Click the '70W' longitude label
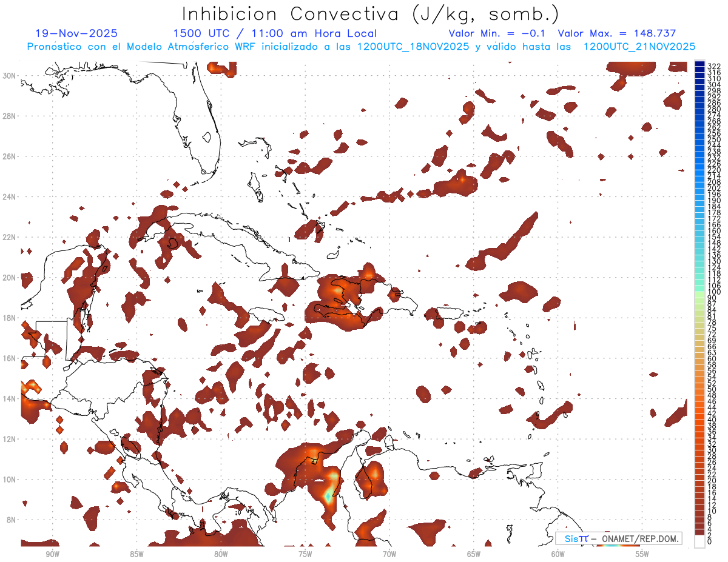The image size is (728, 562). pos(389,554)
